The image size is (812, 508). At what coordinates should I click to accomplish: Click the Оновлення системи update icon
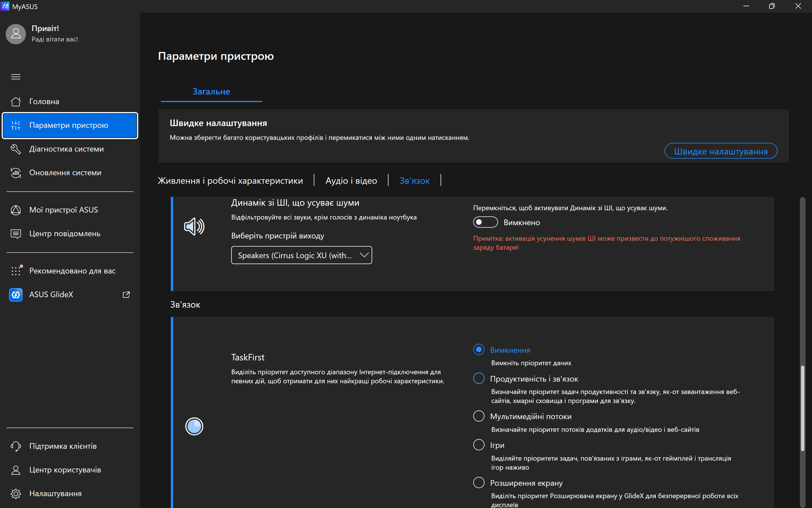(x=16, y=173)
